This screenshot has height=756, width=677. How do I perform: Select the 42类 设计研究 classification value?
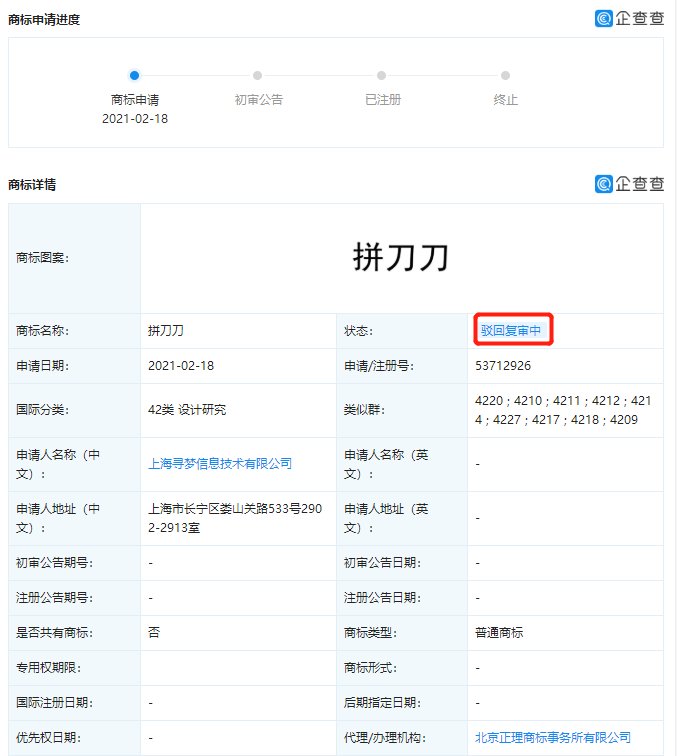(x=187, y=409)
